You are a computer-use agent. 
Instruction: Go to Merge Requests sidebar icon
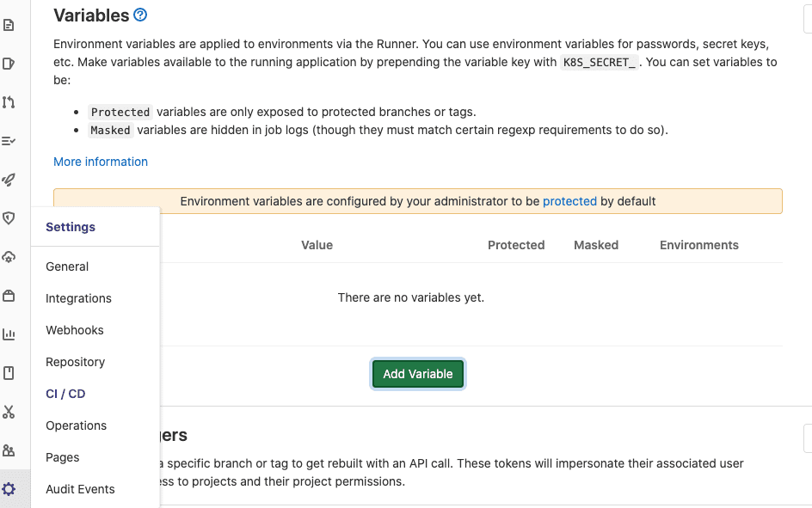point(9,102)
